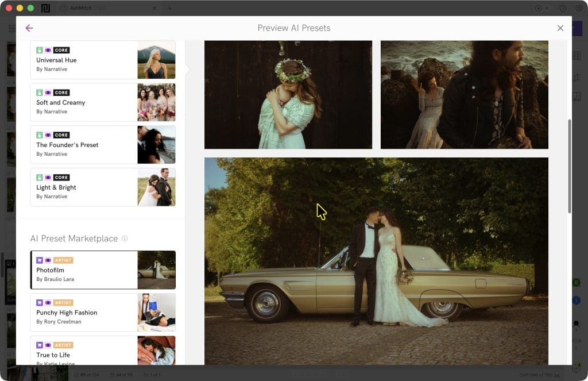Open large preview of couple with car
The width and height of the screenshot is (588, 381).
(x=376, y=261)
